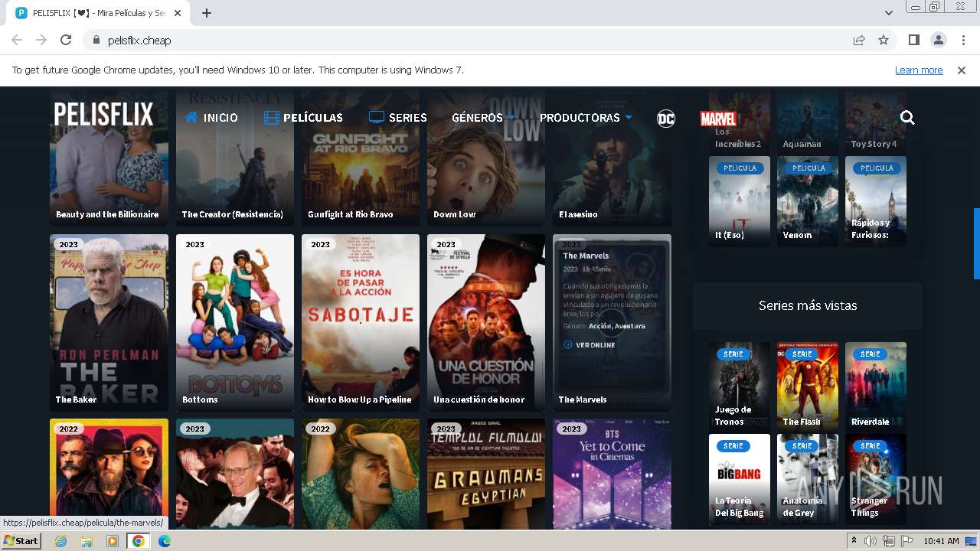Image resolution: width=980 pixels, height=551 pixels.
Task: Launch Internet Explorer from taskbar
Action: click(x=61, y=541)
